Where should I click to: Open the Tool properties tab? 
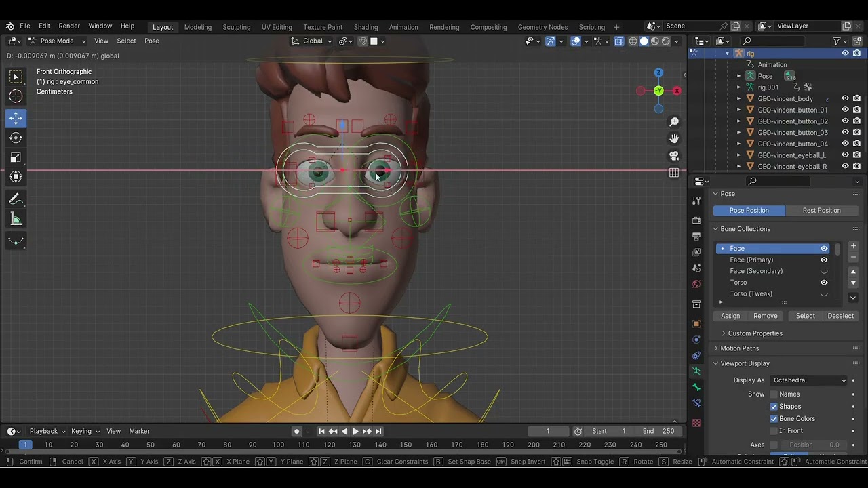(x=696, y=201)
